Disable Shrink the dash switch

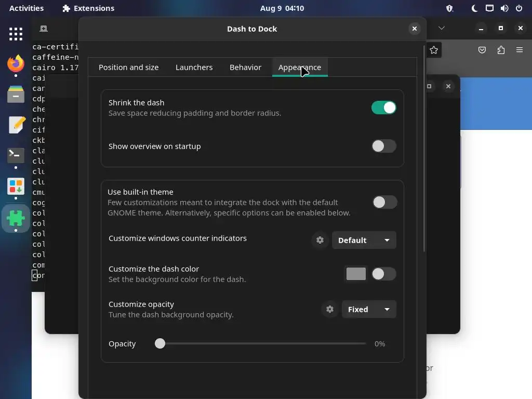[x=384, y=108]
